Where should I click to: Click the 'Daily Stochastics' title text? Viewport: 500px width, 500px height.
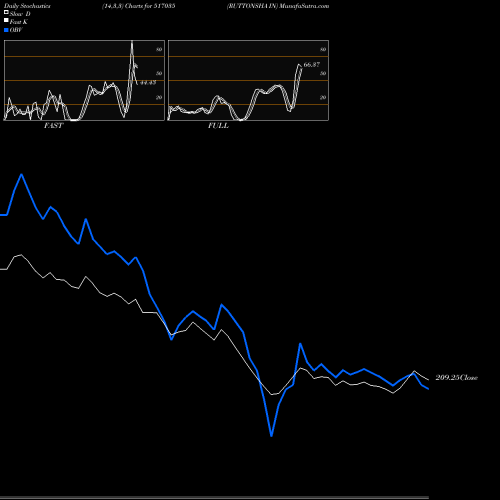(27, 6)
